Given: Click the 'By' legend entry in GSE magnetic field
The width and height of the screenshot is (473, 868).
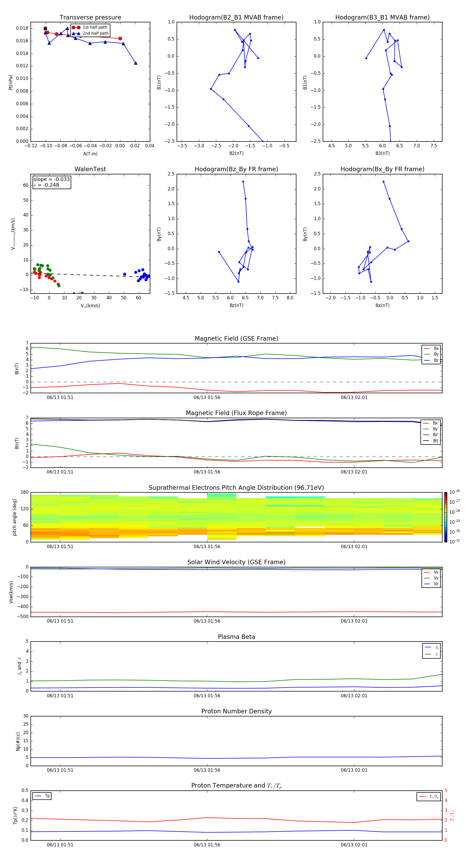Looking at the screenshot, I should click(x=431, y=354).
